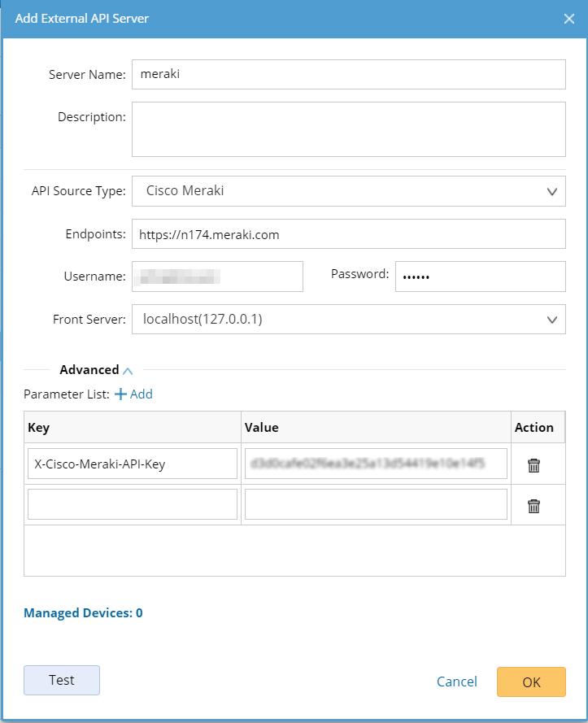Screen dimensions: 588x723
Task: Edit the X-Cisco-Meraki-API-Key key field
Action: click(x=133, y=464)
